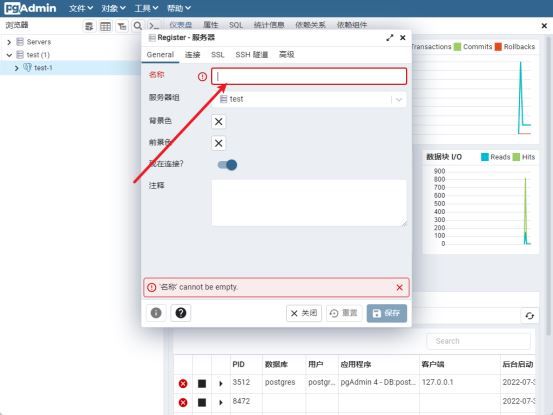Click the server properties icon in browser toolbar
The image size is (553, 415).
click(x=89, y=26)
